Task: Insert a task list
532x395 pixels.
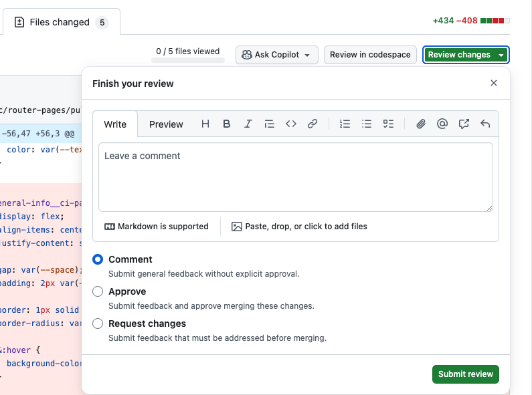Action: click(388, 124)
